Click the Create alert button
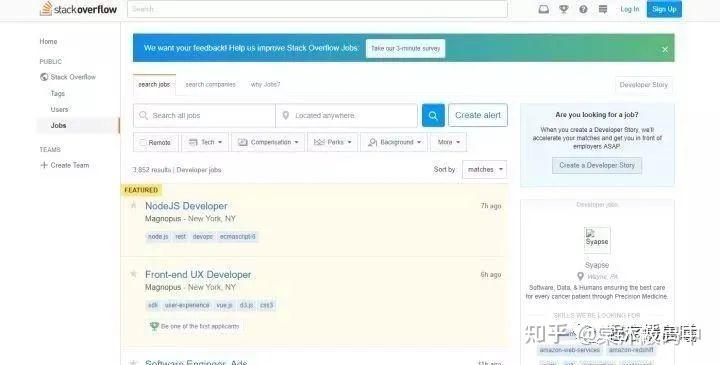 [x=478, y=115]
